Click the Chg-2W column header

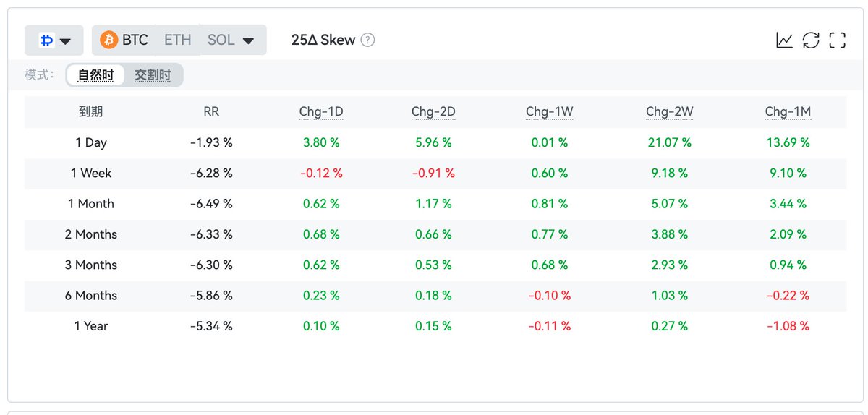coord(670,112)
